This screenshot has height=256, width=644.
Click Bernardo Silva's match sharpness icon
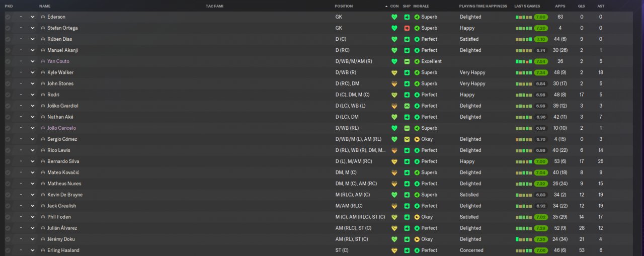coord(407,161)
